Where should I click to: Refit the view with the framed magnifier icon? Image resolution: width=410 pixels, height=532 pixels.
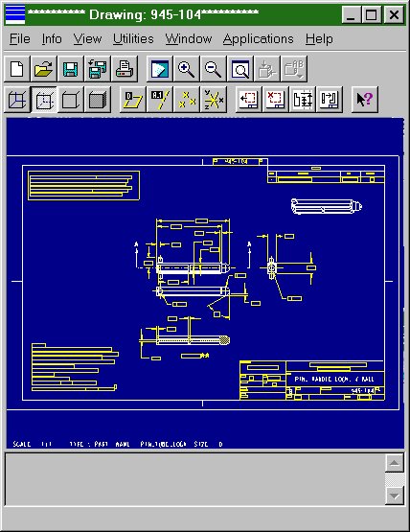tap(240, 69)
